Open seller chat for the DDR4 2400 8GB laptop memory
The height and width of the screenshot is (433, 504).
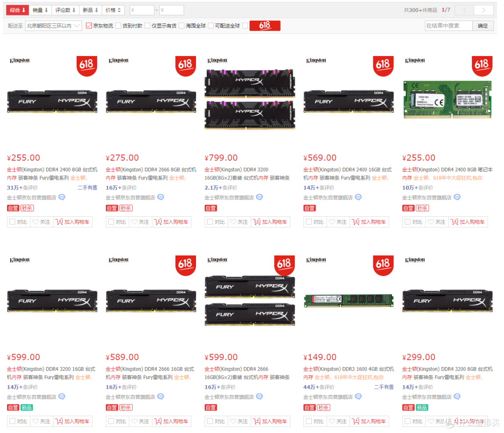(x=457, y=197)
